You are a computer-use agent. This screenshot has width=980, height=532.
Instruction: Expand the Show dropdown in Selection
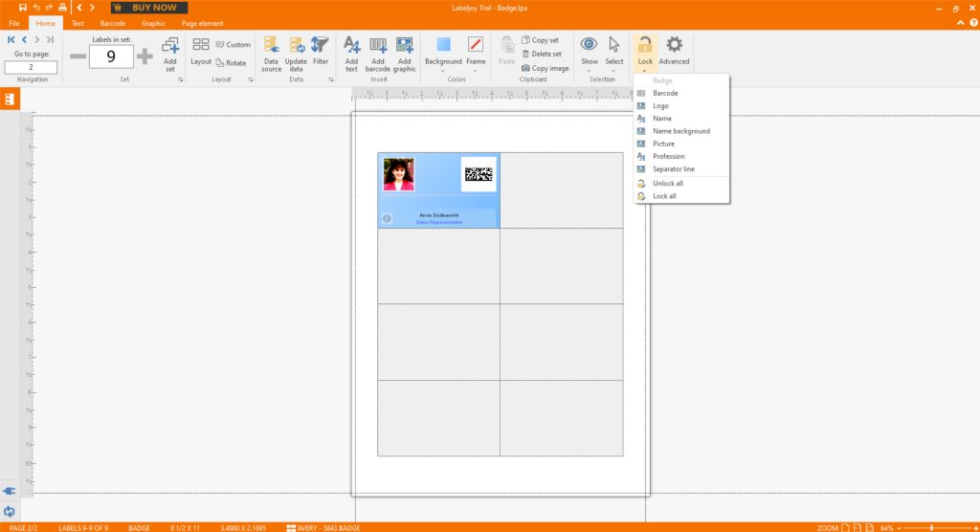(x=590, y=69)
